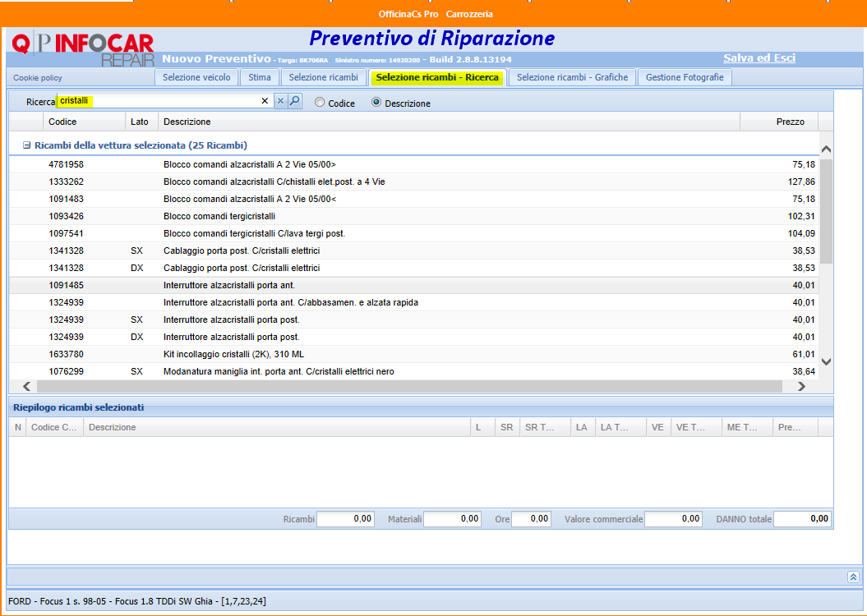Select the Codice radio button
The image size is (867, 616).
click(x=320, y=102)
